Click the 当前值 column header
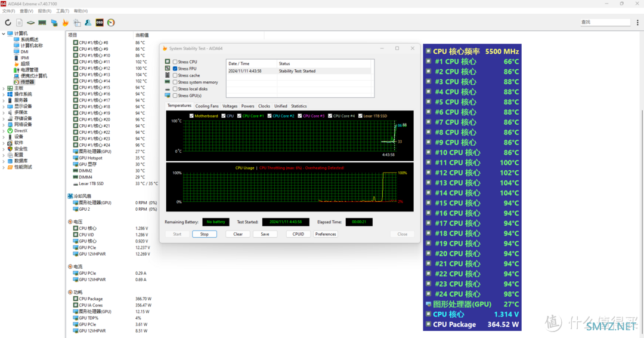 point(142,35)
